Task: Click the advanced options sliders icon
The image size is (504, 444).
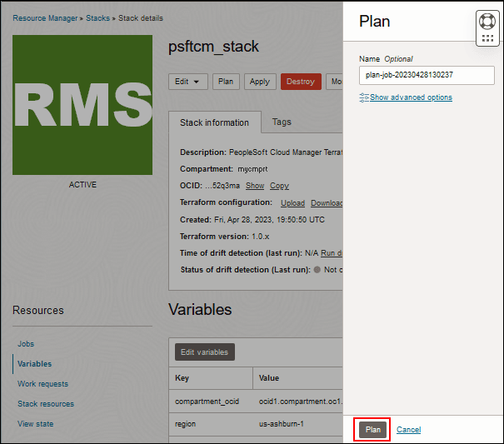Action: coord(364,97)
